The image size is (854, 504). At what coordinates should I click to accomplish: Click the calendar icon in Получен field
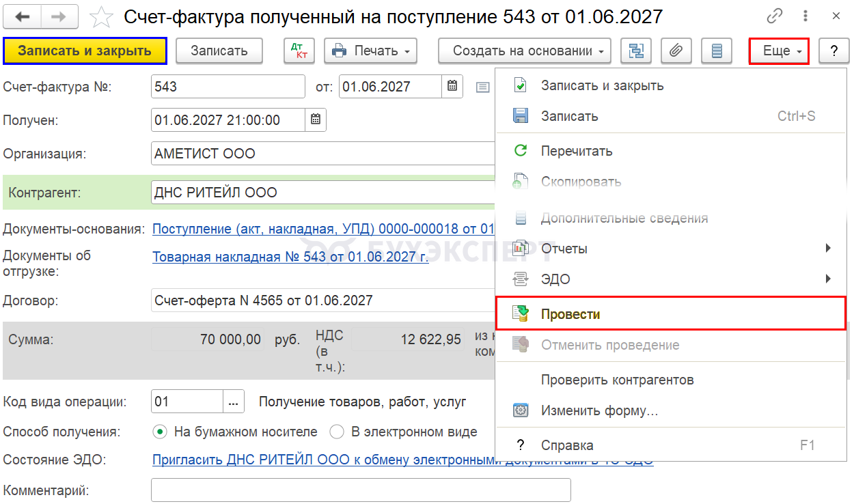(316, 120)
